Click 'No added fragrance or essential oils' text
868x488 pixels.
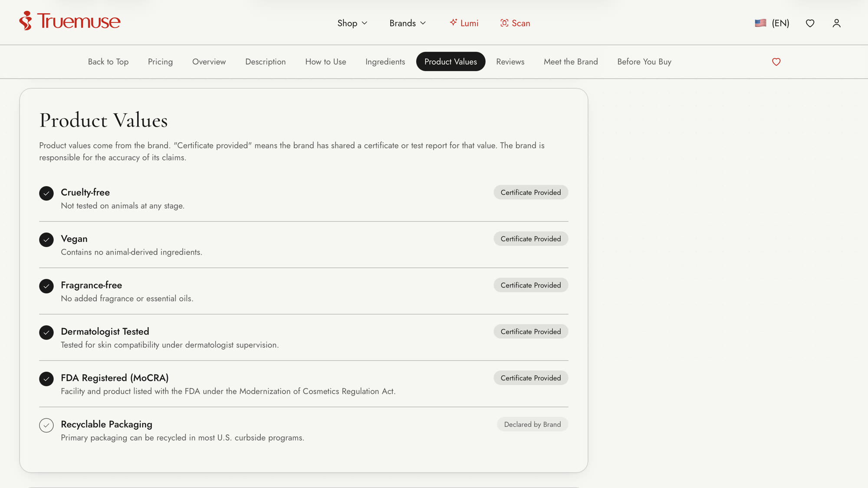127,298
